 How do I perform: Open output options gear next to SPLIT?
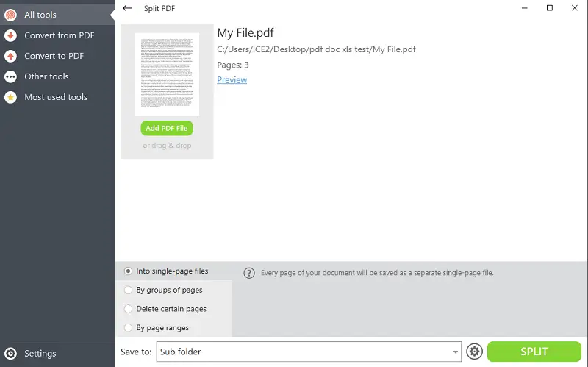pyautogui.click(x=474, y=352)
